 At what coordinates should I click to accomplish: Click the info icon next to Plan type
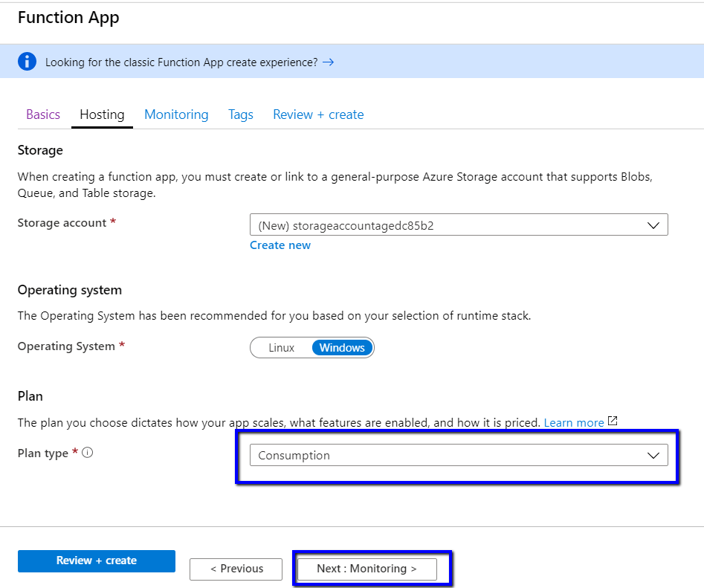(x=88, y=453)
